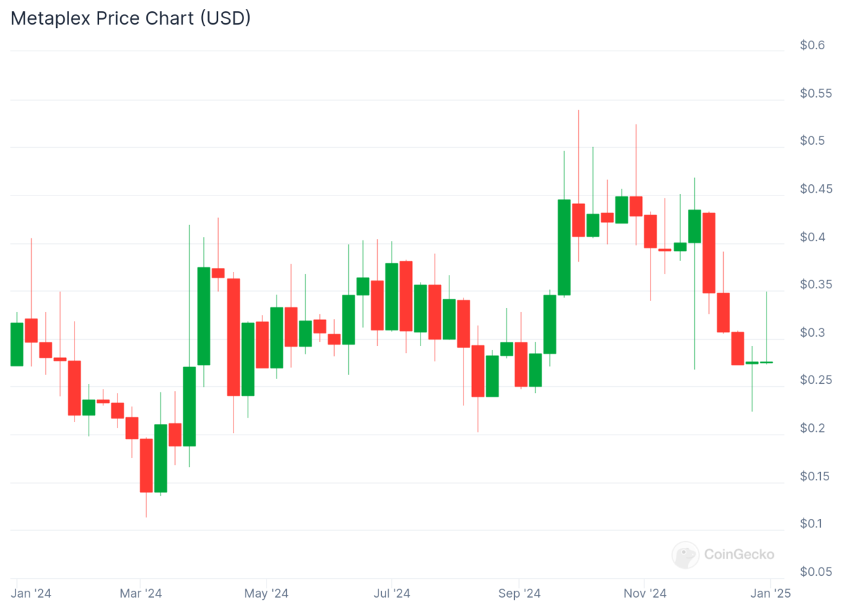
Task: Click the May '24 date label
Action: [x=266, y=593]
